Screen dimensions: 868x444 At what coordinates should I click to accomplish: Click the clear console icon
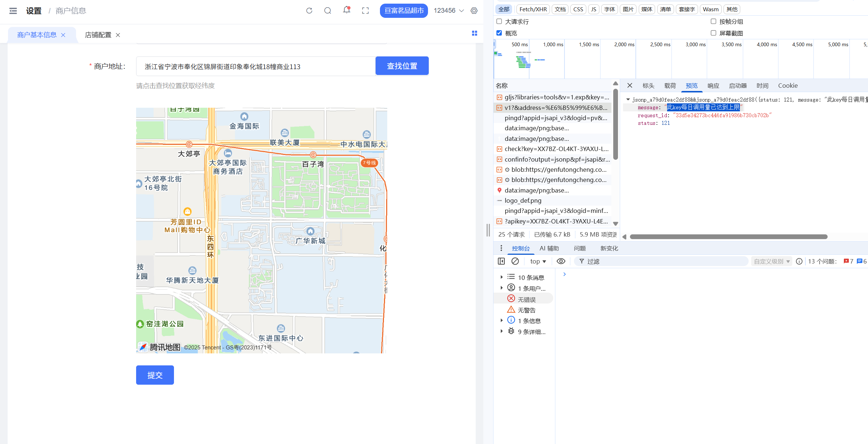515,261
